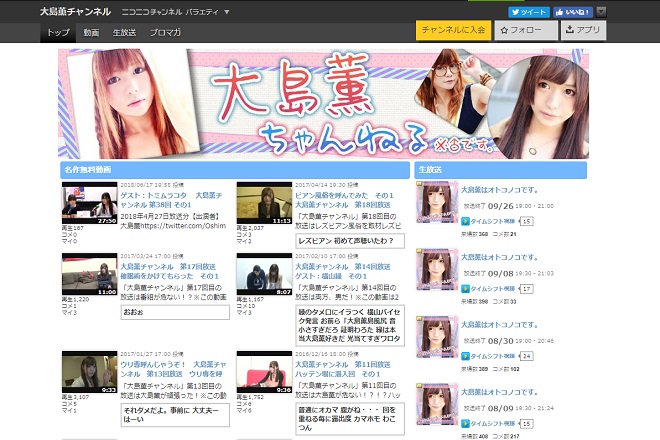This screenshot has height=440, width=660.
Task: Click the アプリ download button
Action: (x=583, y=30)
